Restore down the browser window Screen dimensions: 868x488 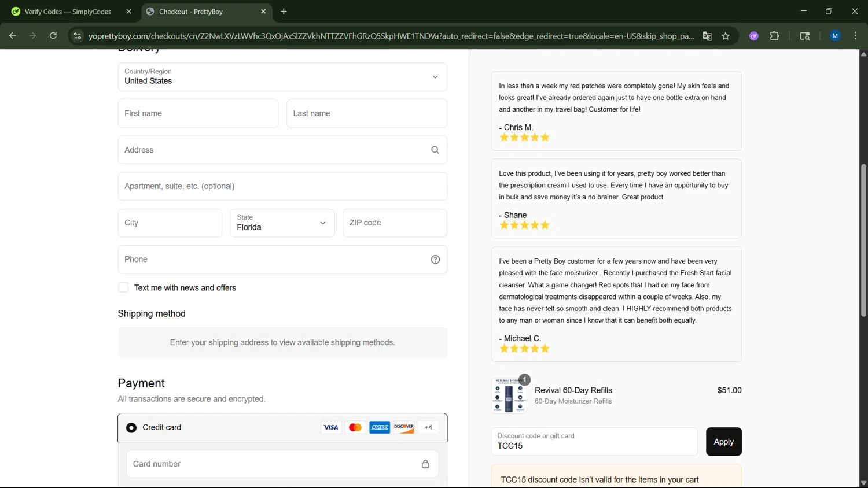pyautogui.click(x=829, y=12)
